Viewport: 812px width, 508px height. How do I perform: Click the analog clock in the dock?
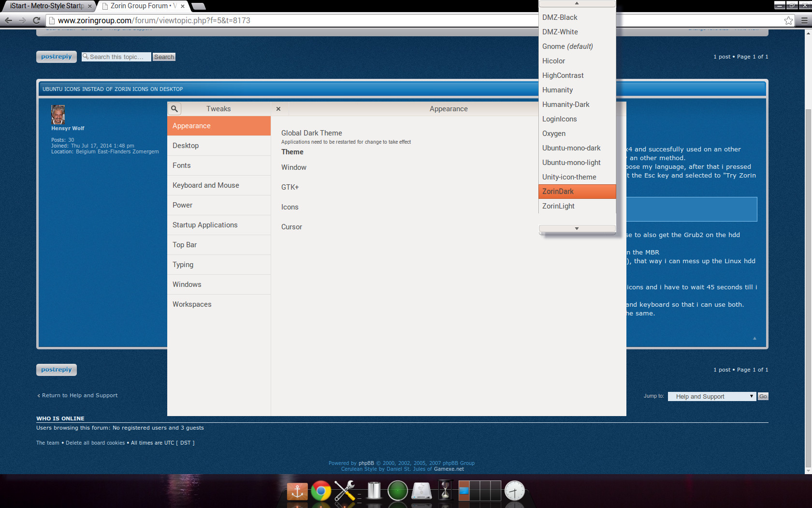[x=514, y=491]
